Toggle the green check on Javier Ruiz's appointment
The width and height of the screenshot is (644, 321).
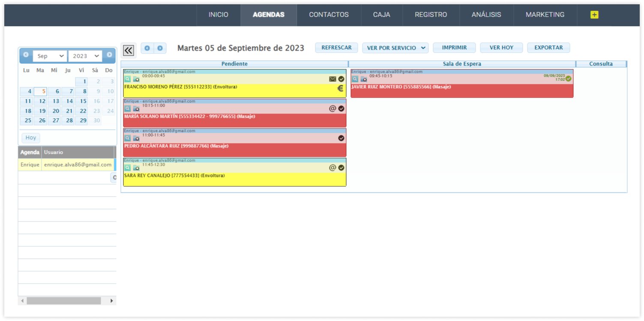tap(568, 79)
